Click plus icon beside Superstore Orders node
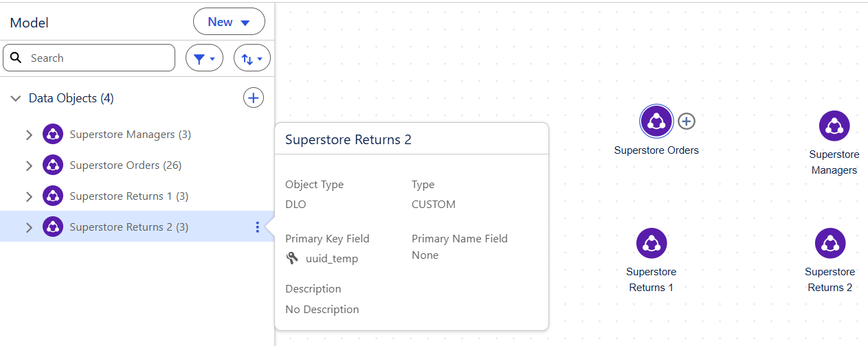The image size is (868, 346). [x=687, y=122]
